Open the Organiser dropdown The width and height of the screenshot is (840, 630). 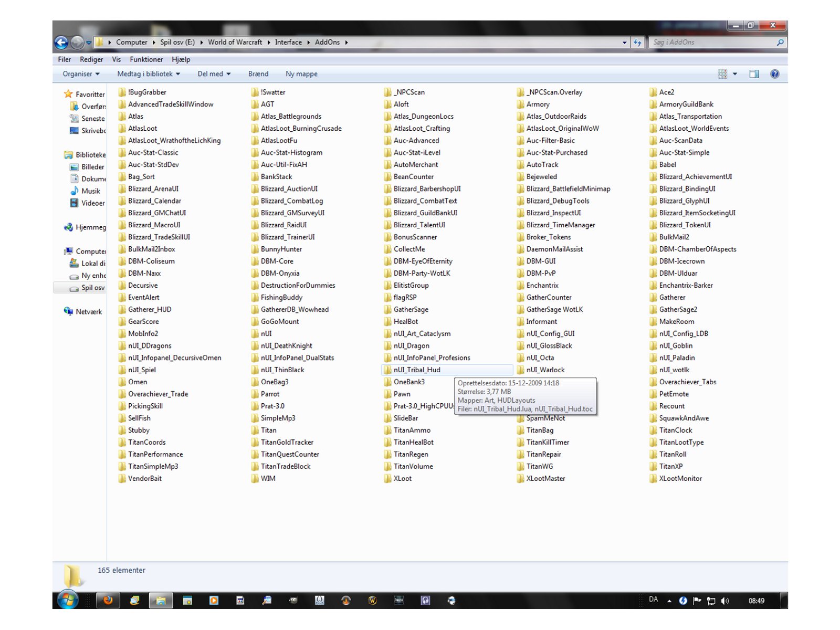point(80,73)
